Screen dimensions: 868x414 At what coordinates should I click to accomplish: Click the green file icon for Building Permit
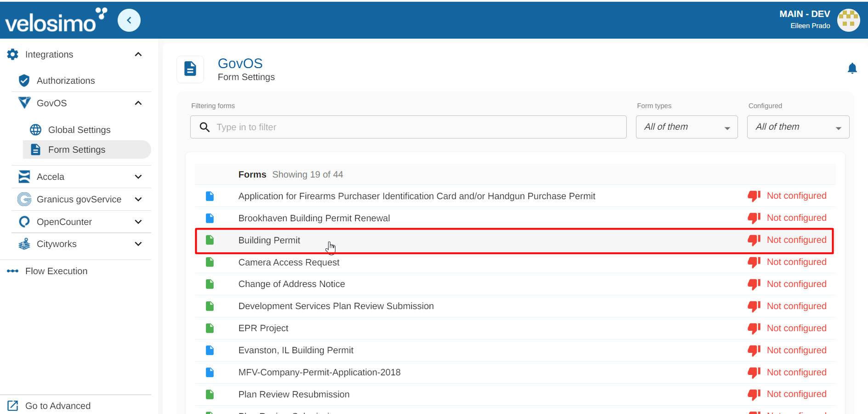point(210,240)
